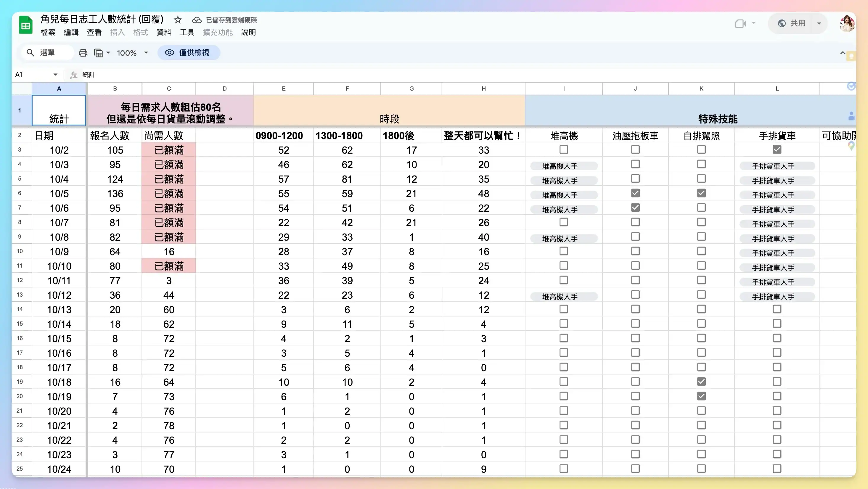The width and height of the screenshot is (868, 489).
Task: Click the saved-to-cloud status icon
Action: pyautogui.click(x=197, y=20)
